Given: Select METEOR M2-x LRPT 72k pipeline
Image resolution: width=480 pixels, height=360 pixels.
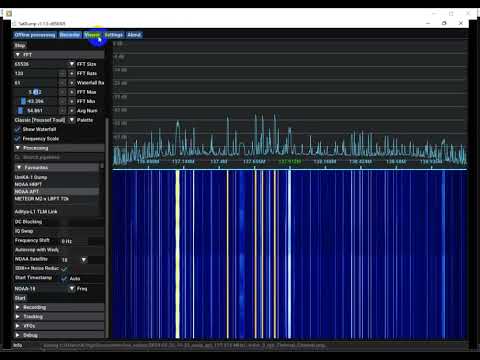Looking at the screenshot, I should pyautogui.click(x=56, y=199).
